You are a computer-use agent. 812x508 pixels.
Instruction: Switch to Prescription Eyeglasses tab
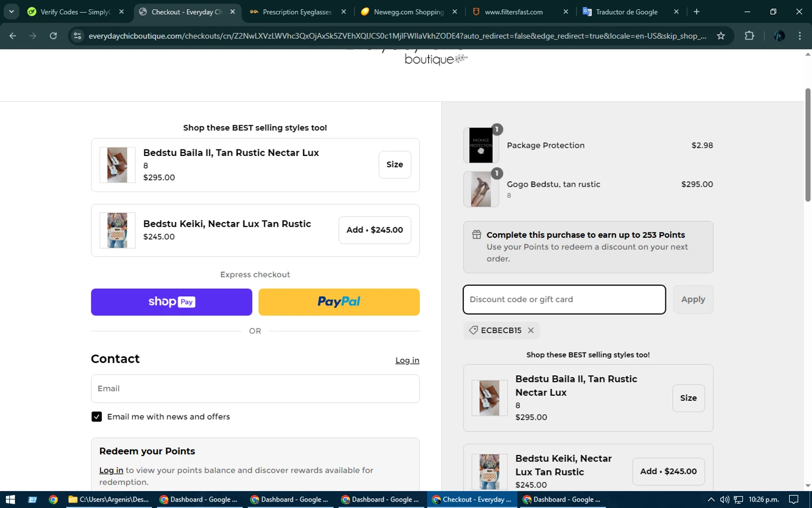click(297, 11)
